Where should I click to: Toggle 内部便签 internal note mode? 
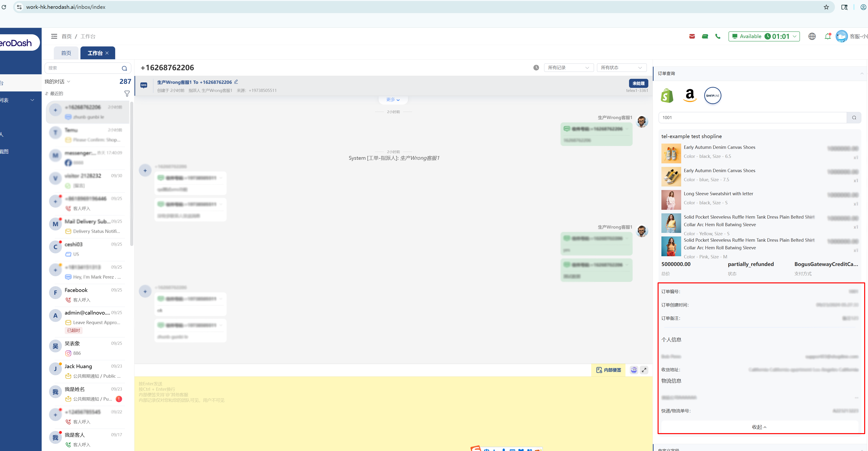tap(609, 370)
